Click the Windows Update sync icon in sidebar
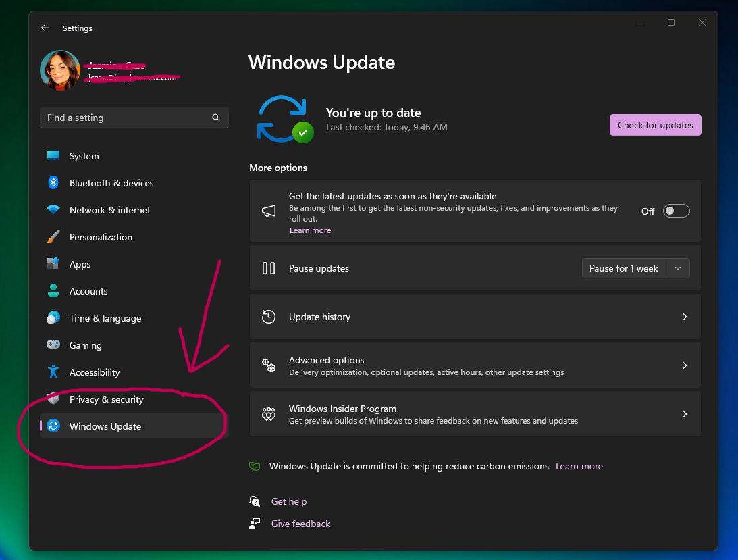 click(x=53, y=426)
